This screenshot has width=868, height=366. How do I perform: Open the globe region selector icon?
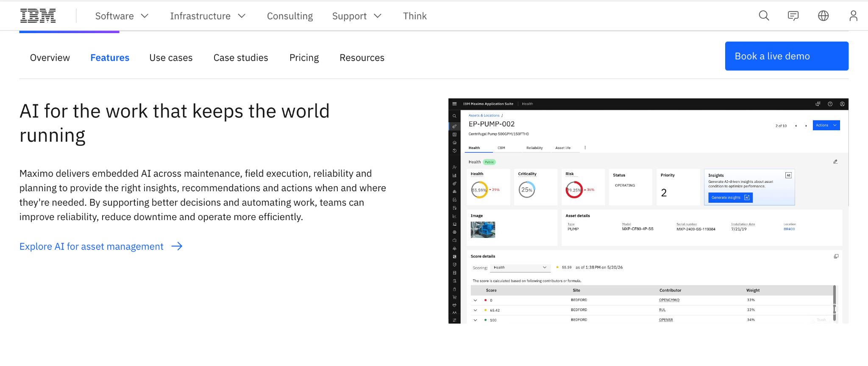click(823, 16)
